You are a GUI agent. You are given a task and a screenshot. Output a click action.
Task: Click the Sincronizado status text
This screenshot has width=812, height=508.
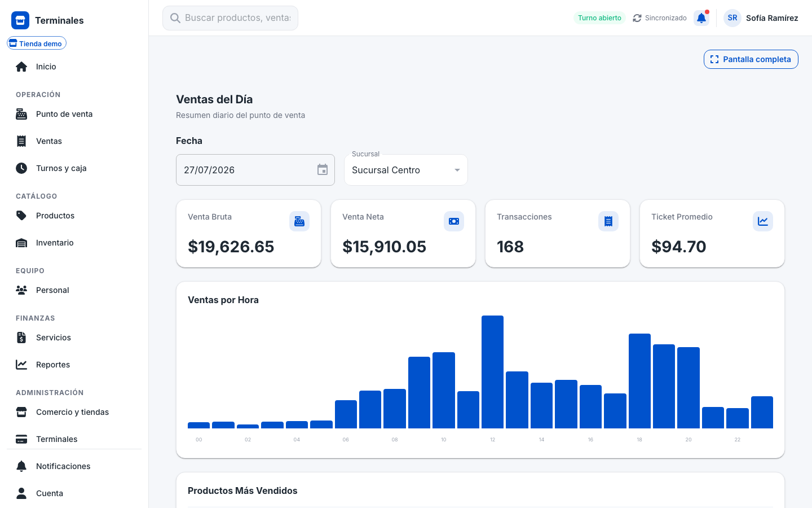[x=666, y=18]
